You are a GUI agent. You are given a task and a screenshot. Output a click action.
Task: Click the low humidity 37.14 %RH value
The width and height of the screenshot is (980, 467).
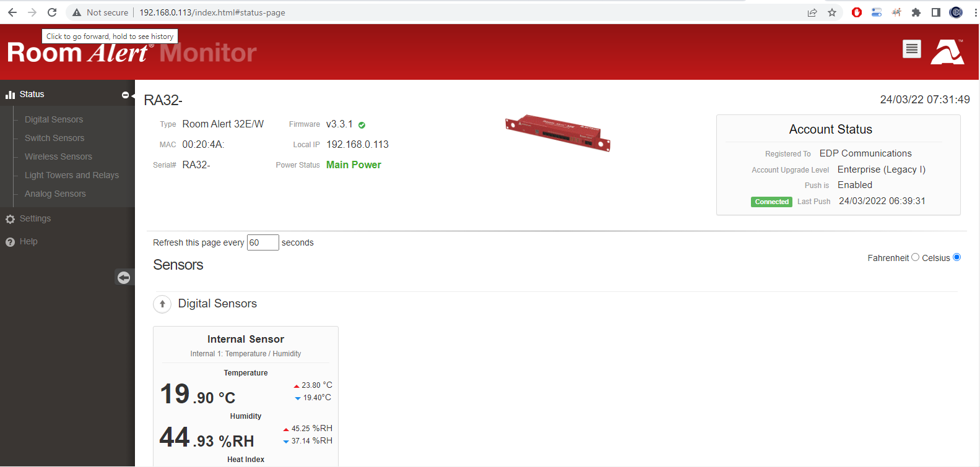pyautogui.click(x=311, y=440)
